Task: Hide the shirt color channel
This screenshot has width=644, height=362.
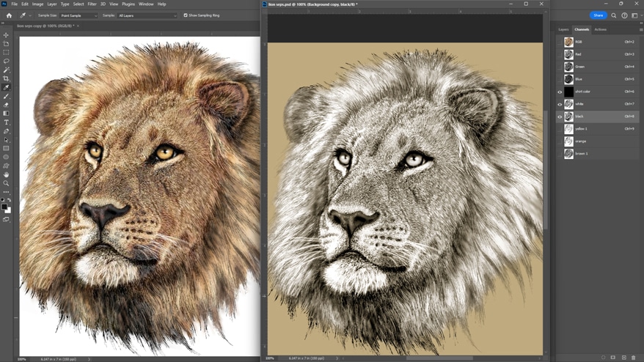Action: (560, 92)
